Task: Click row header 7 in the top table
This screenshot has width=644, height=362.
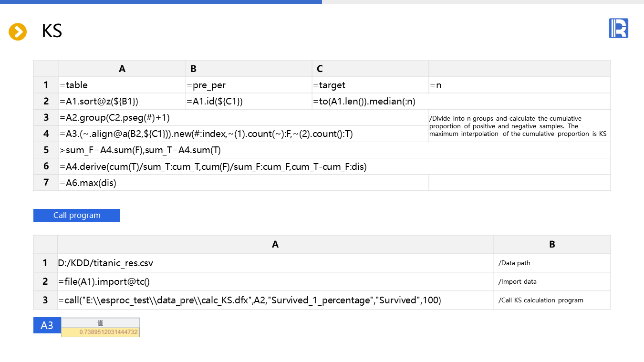Action: click(x=46, y=183)
